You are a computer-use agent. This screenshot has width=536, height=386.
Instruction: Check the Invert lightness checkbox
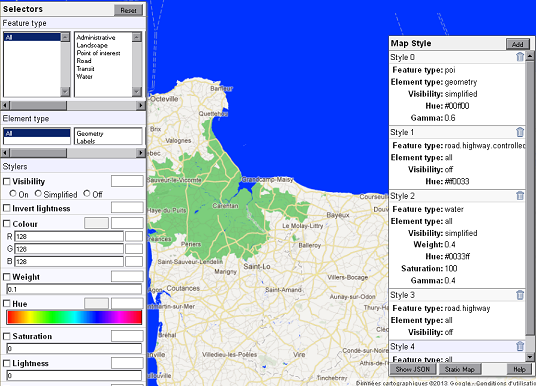tap(6, 208)
